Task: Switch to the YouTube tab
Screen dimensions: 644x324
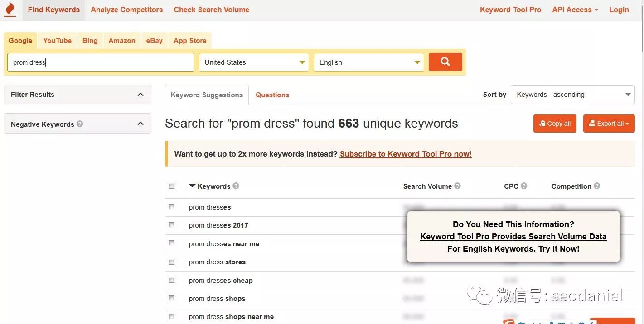Action: pos(57,40)
